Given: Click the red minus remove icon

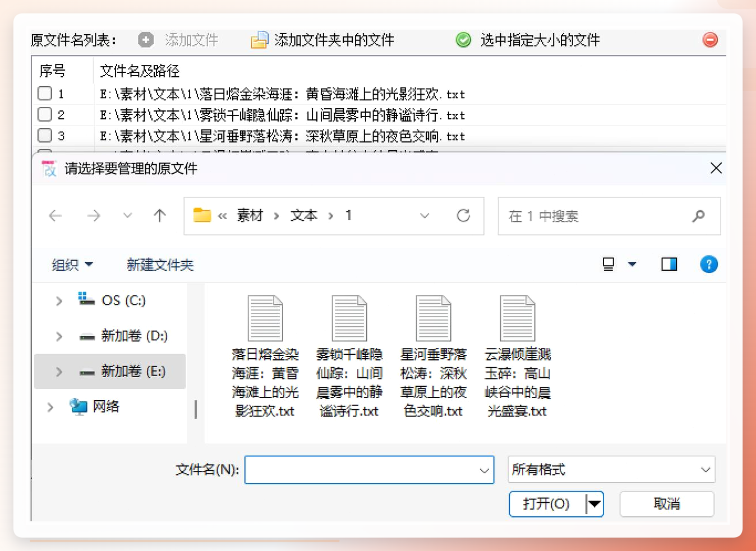Looking at the screenshot, I should [710, 40].
